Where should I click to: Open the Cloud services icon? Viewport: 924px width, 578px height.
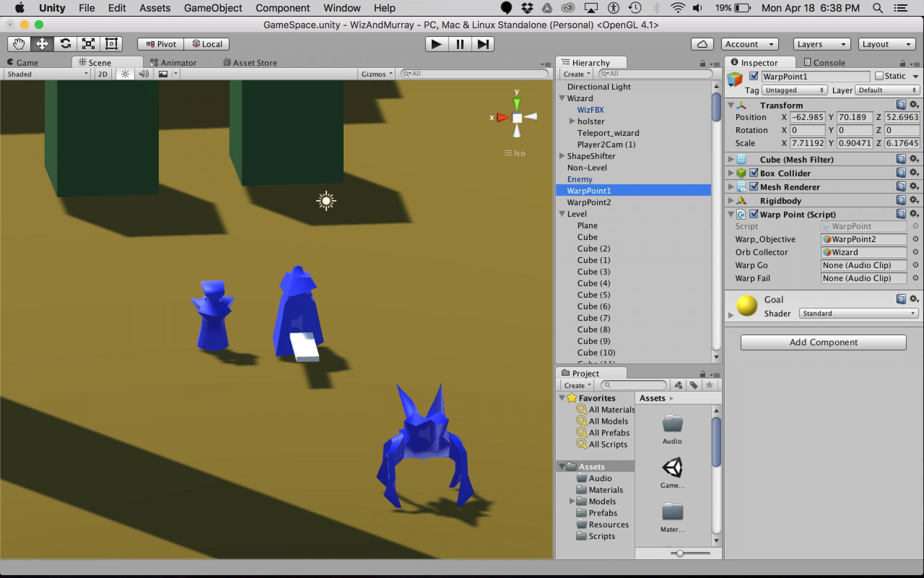pyautogui.click(x=702, y=44)
